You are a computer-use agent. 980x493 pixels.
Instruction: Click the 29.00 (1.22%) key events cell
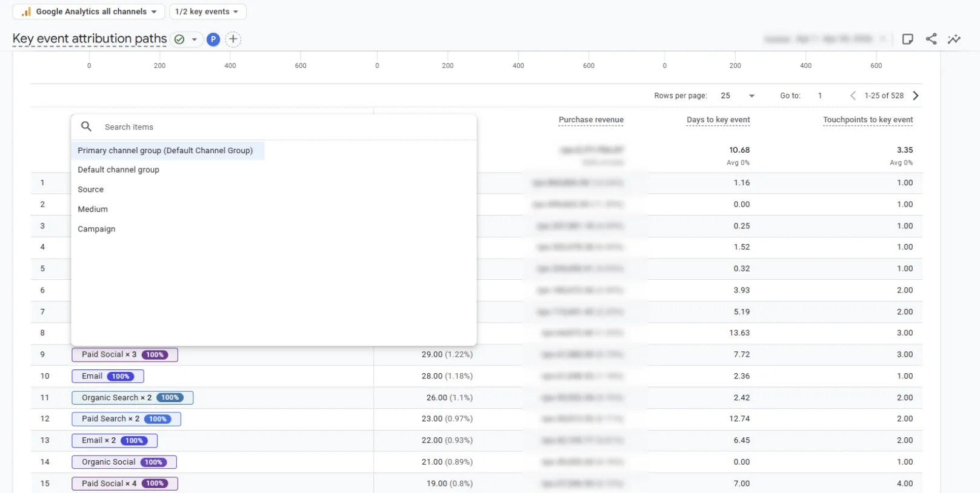[x=447, y=354]
